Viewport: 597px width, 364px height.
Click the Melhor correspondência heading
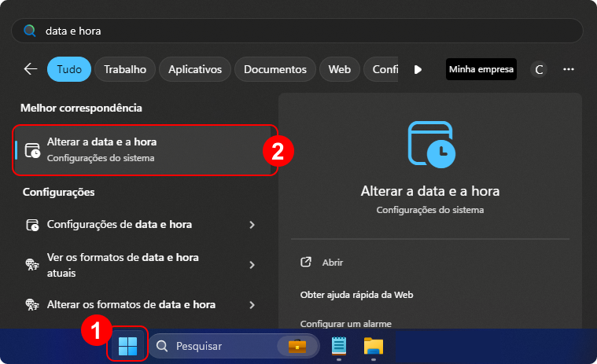(81, 108)
